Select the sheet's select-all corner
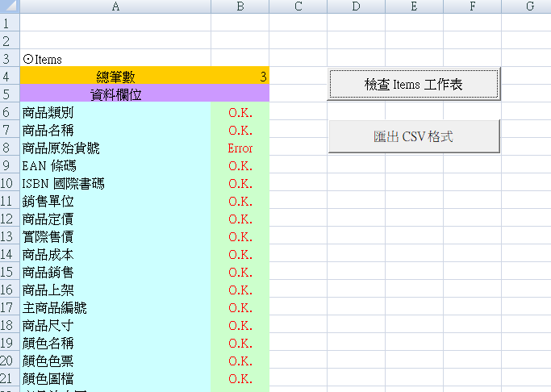 click(x=10, y=6)
